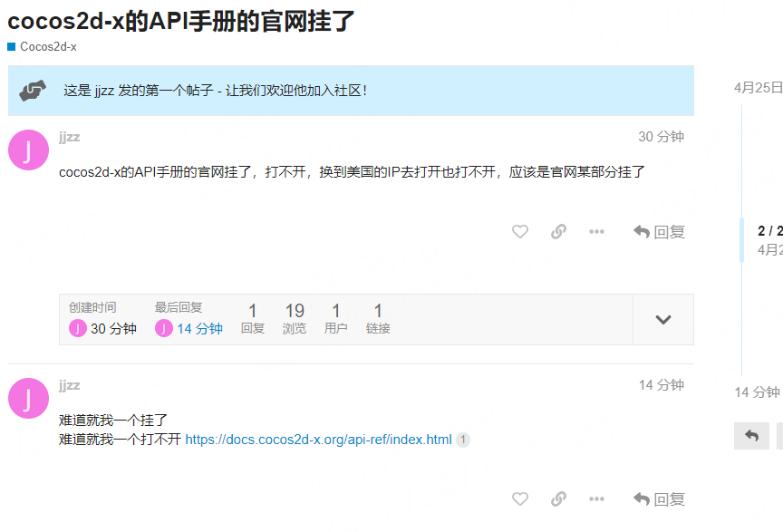Click the 1 回复 reply count
The image size is (783, 532).
point(253,318)
